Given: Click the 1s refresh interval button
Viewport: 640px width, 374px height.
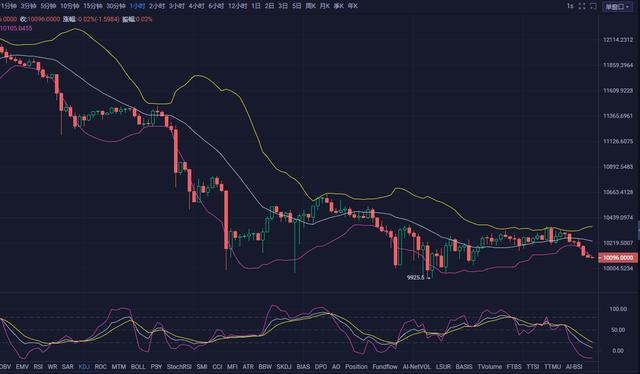Looking at the screenshot, I should click(x=570, y=6).
